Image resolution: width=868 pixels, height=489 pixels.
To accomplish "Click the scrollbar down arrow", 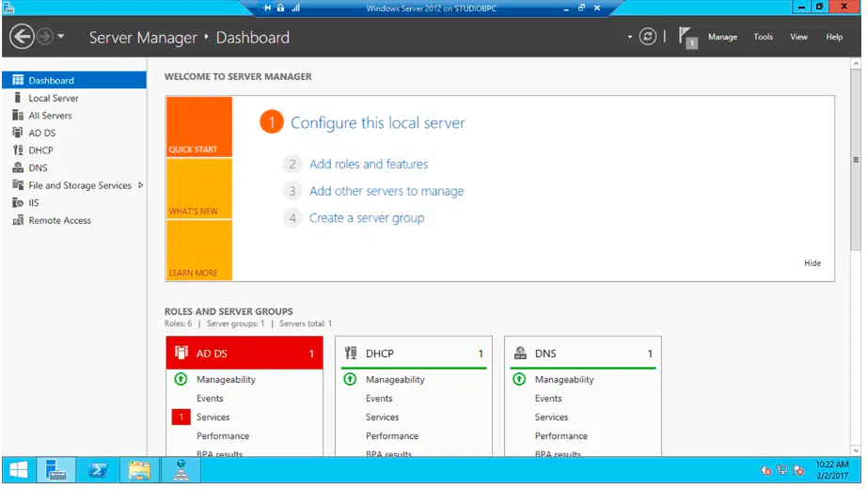I will pos(856,450).
